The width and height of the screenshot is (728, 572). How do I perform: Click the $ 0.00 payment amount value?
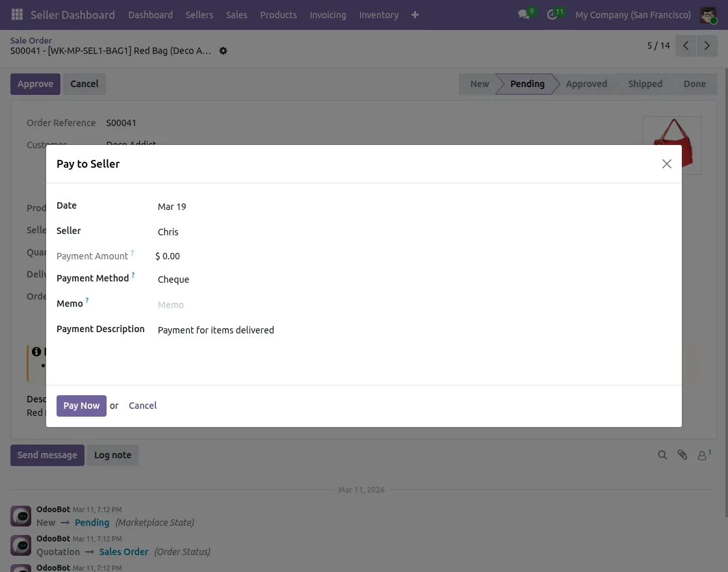coord(168,256)
